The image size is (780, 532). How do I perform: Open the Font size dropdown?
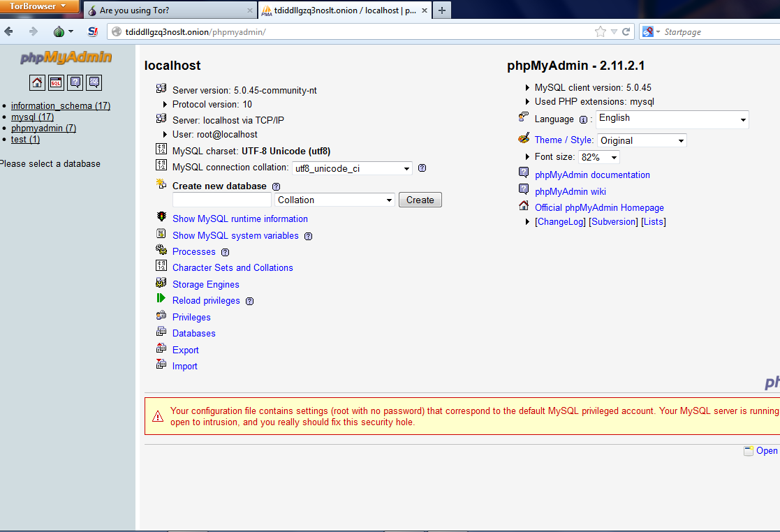coord(599,157)
